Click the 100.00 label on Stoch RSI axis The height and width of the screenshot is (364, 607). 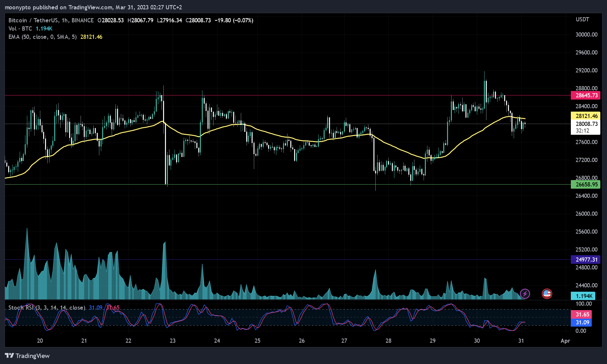tap(584, 304)
